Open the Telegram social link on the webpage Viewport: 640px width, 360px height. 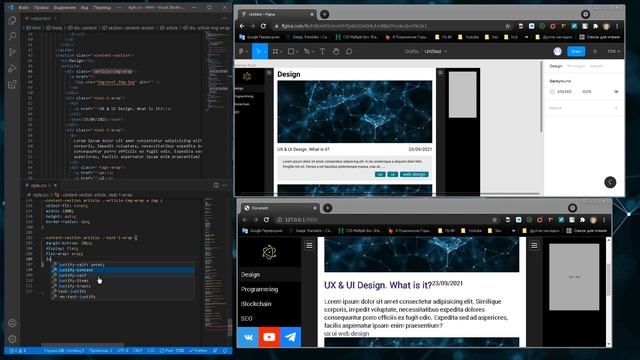pos(291,337)
